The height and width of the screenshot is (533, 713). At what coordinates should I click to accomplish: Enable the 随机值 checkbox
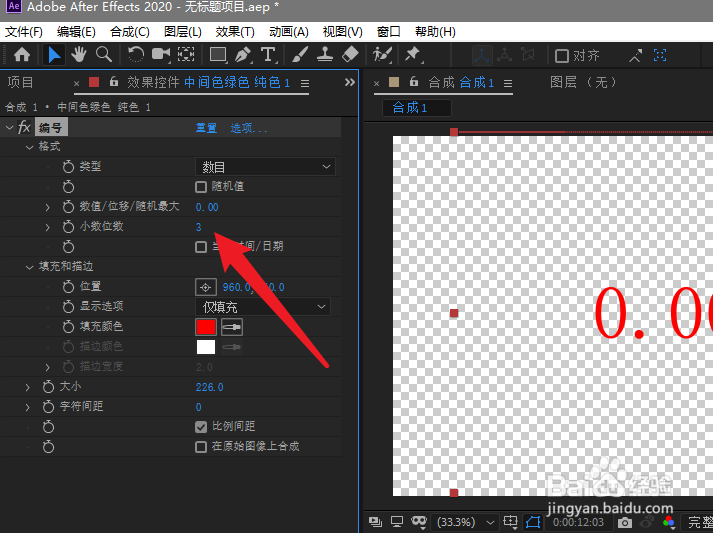[x=201, y=187]
